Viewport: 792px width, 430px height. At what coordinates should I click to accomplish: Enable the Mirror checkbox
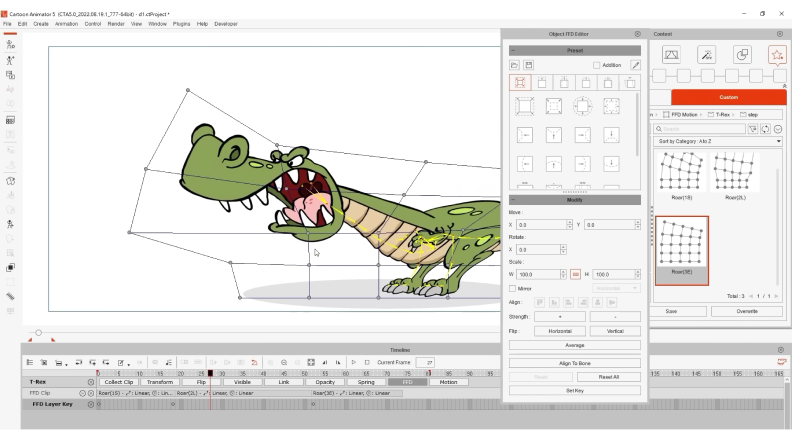pyautogui.click(x=514, y=288)
